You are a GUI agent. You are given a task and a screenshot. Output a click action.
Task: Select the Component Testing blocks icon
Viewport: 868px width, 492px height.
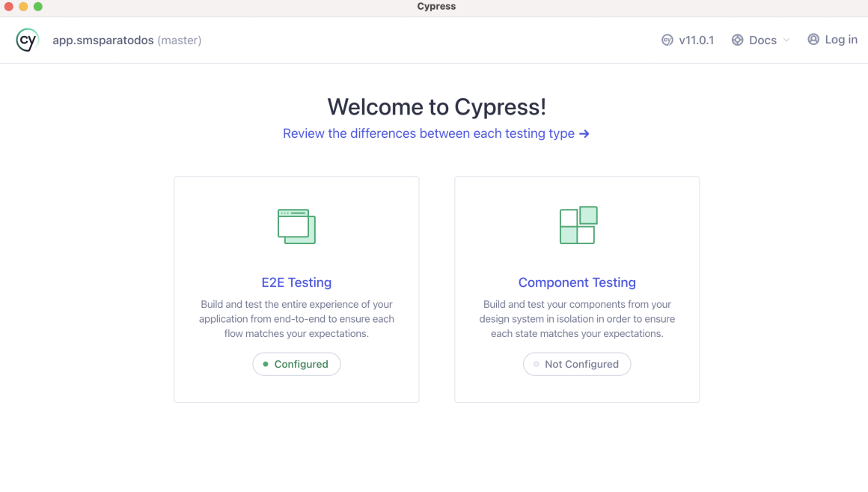pos(577,224)
